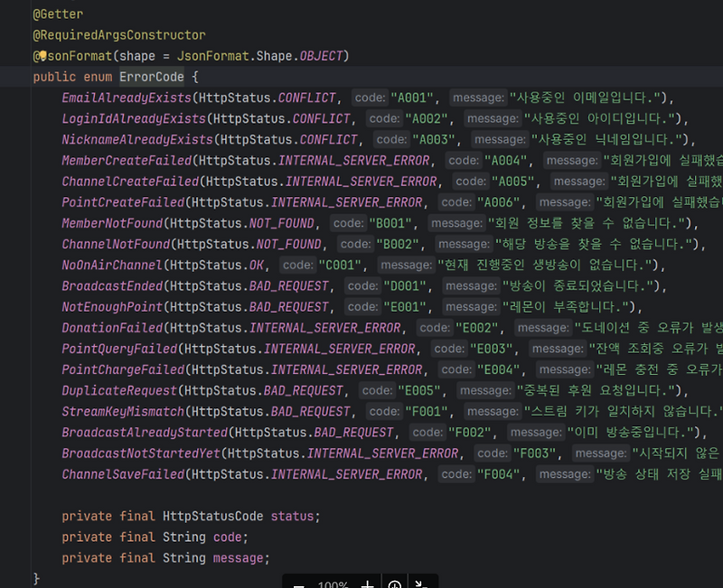
Task: Click the 100% zoom level indicator
Action: click(x=332, y=586)
